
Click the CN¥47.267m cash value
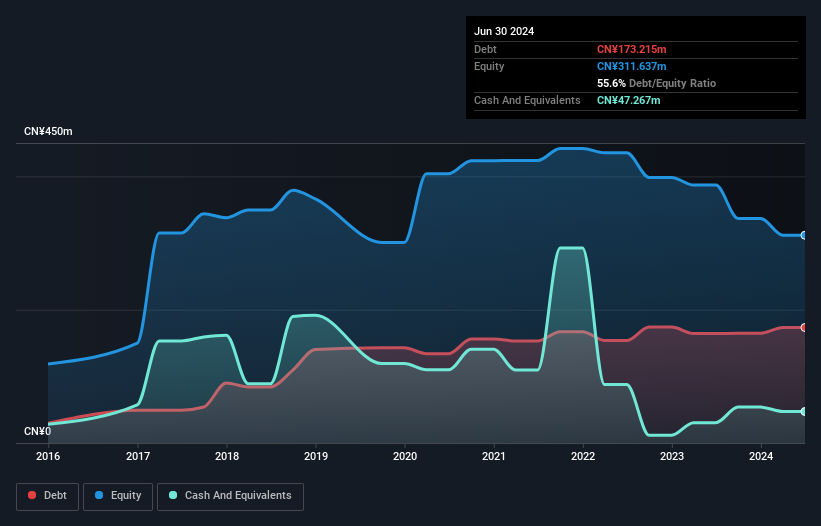628,100
